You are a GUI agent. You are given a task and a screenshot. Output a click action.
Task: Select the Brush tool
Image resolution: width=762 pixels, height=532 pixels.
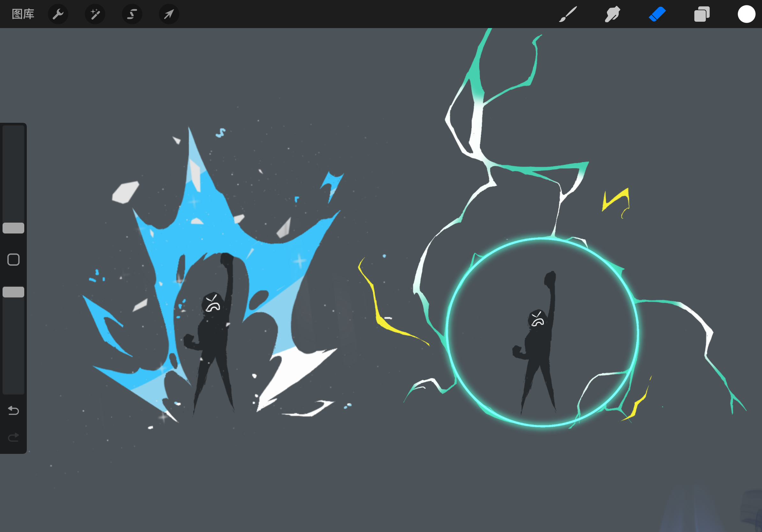[568, 14]
